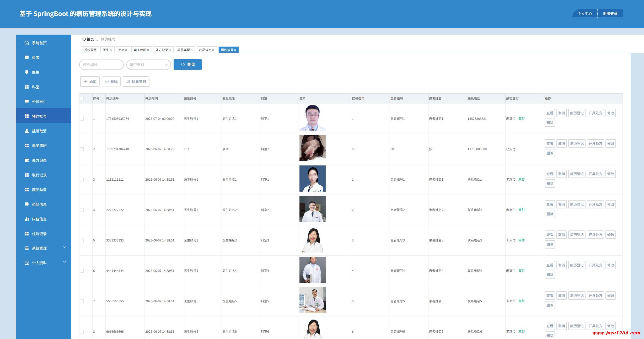Check the row with 预约编号 2222222222
The image size is (644, 339).
click(x=82, y=210)
